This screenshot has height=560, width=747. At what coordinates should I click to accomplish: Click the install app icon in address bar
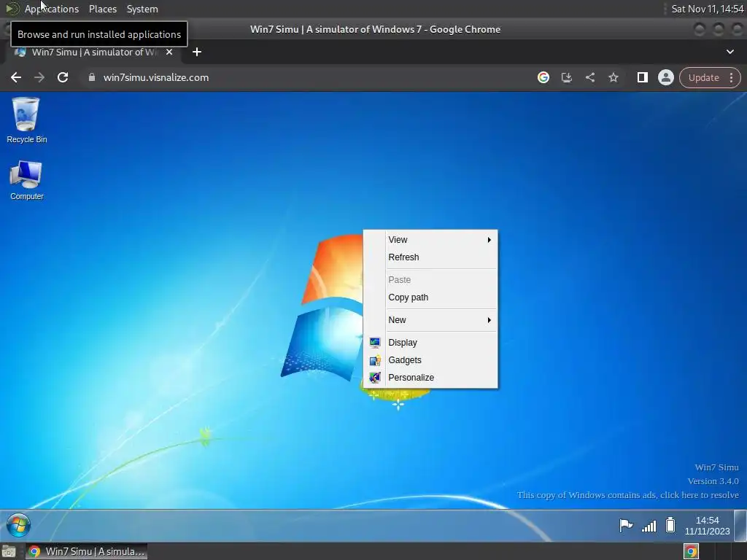(566, 77)
